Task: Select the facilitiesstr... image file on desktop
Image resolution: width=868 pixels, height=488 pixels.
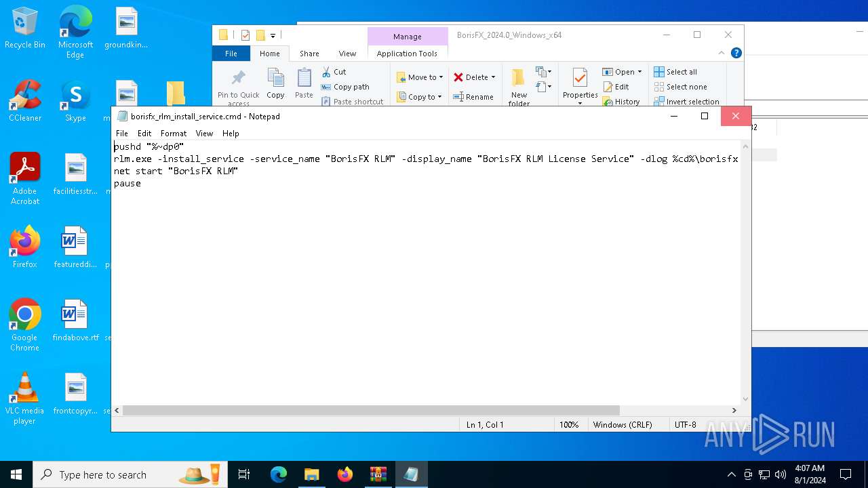Action: (x=75, y=174)
